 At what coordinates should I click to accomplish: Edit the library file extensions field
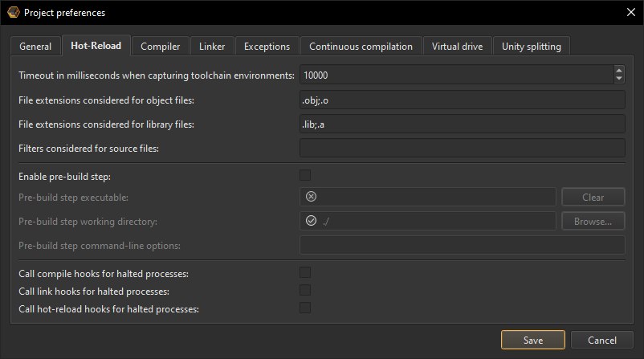(463, 124)
